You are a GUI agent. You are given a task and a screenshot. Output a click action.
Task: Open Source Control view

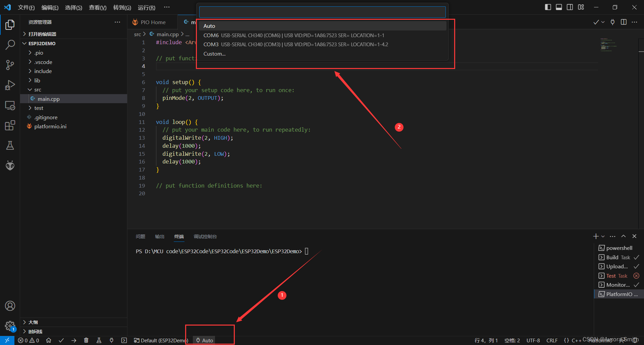(x=10, y=65)
